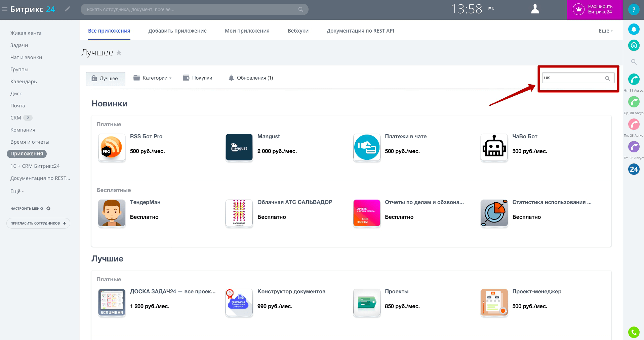Open the Статистика использования app icon
The image size is (644, 340).
(x=494, y=213)
